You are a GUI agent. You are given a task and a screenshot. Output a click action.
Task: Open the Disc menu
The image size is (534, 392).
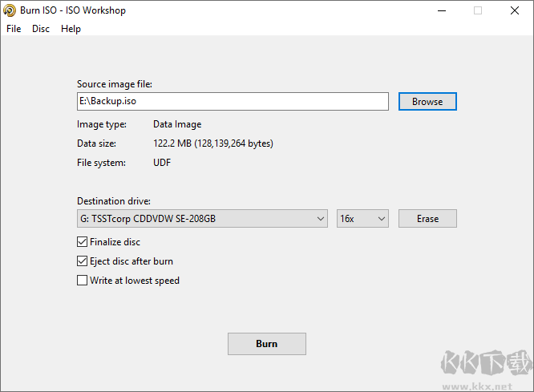click(41, 29)
